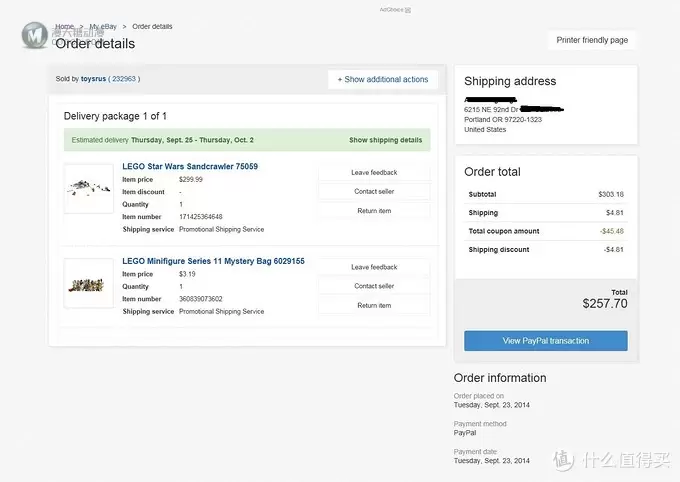The image size is (680, 482).
Task: Click Payment date Sept. 23, 2014 value
Action: pos(492,461)
